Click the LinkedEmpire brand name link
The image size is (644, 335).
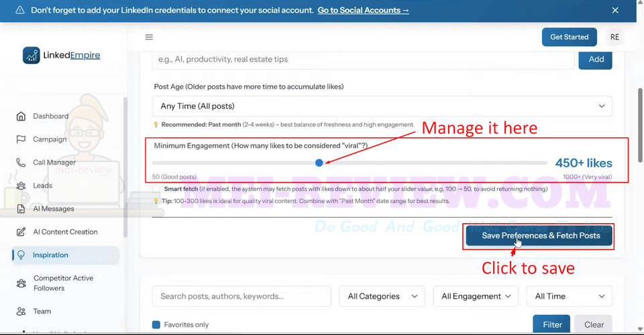pyautogui.click(x=72, y=56)
